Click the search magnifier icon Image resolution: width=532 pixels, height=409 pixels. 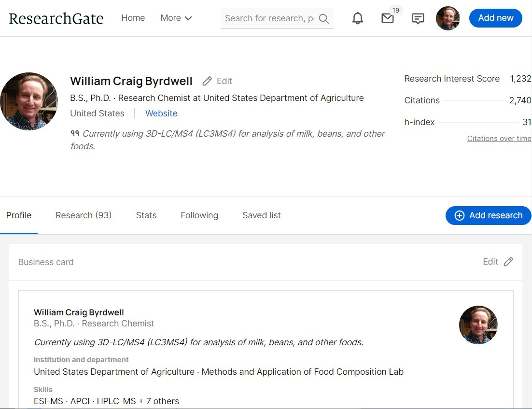pos(324,19)
